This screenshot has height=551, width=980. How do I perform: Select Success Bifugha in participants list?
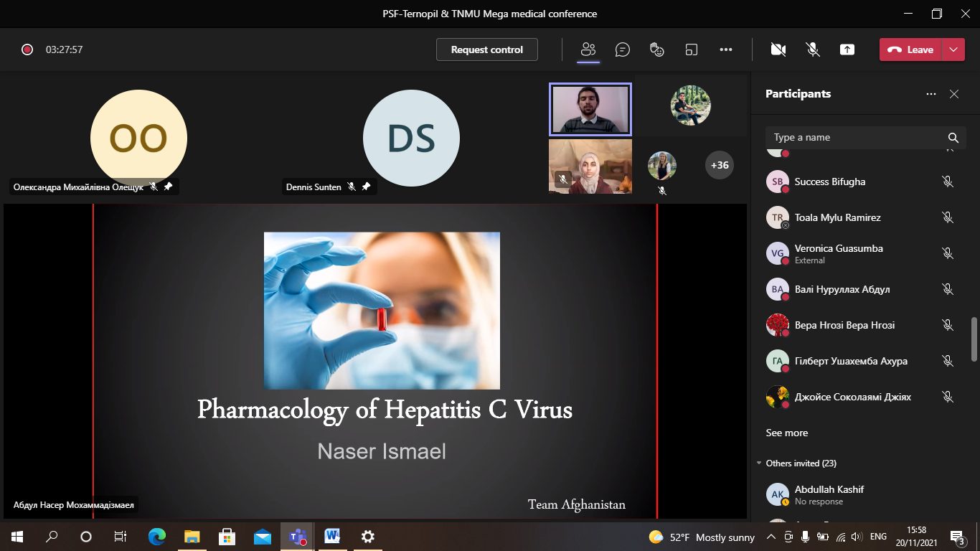(x=829, y=182)
